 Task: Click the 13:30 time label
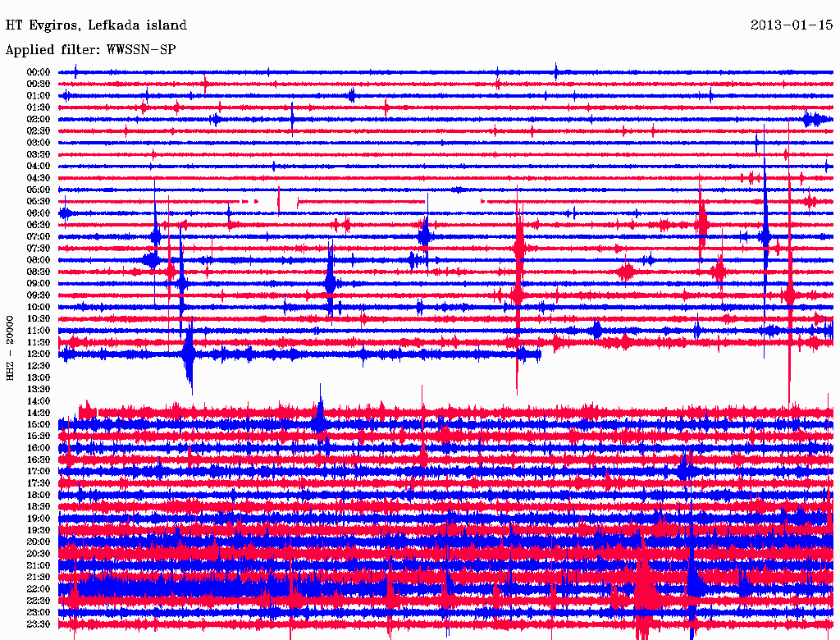pos(39,390)
